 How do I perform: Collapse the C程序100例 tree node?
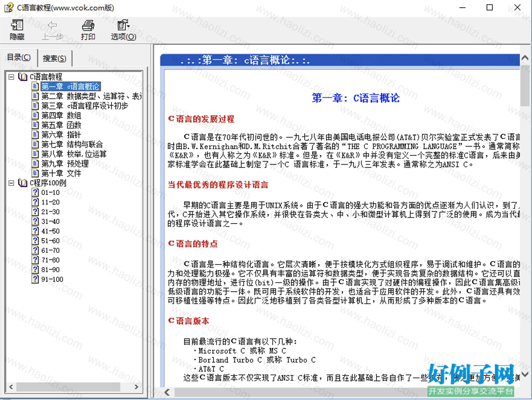pyautogui.click(x=11, y=183)
